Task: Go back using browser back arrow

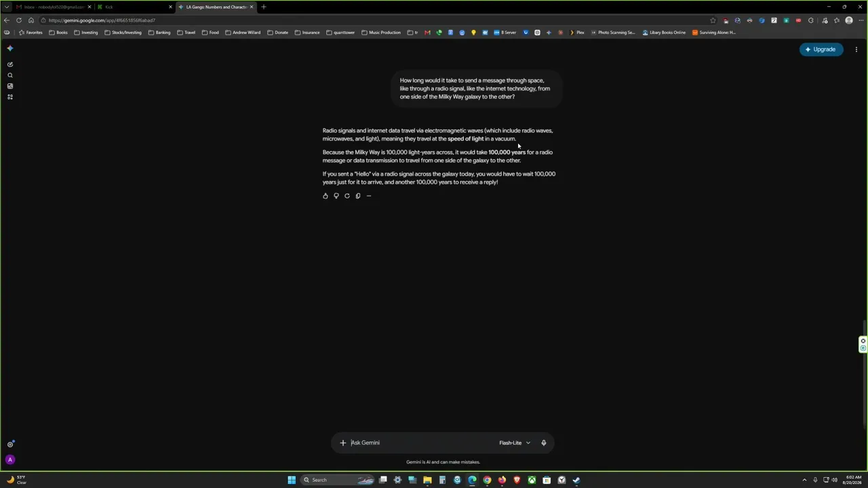Action: [x=7, y=20]
